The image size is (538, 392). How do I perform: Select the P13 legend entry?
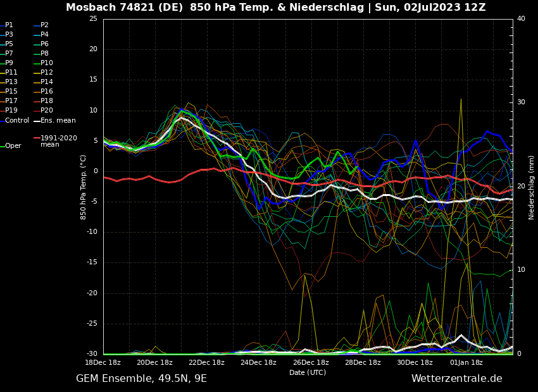coord(11,82)
